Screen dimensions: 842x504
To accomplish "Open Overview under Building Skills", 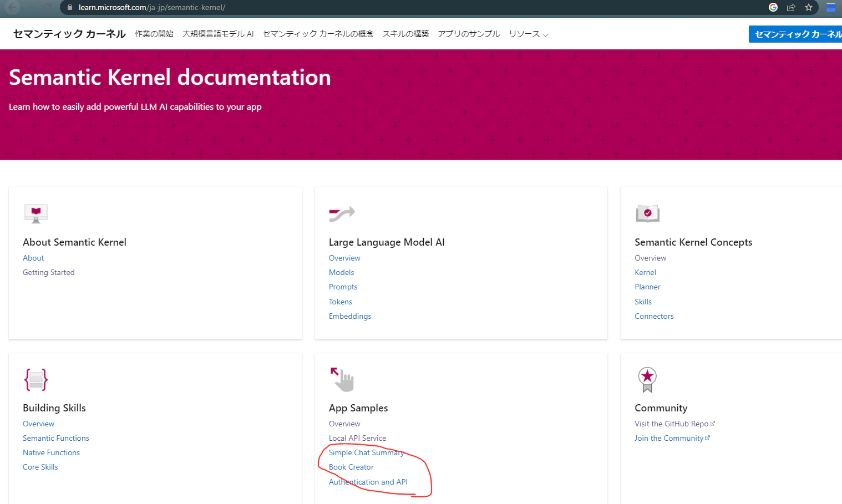I will (x=38, y=424).
